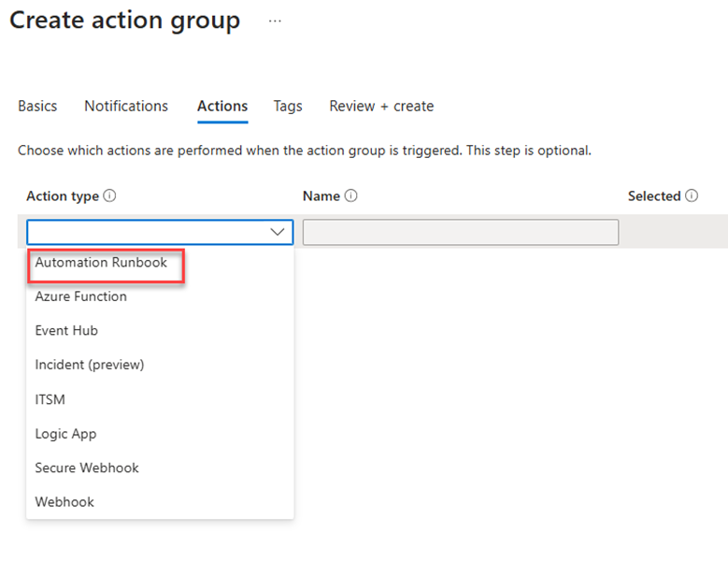Pick Event Hub from the dropdown list
Viewport: 728px width, 562px height.
pyautogui.click(x=67, y=330)
